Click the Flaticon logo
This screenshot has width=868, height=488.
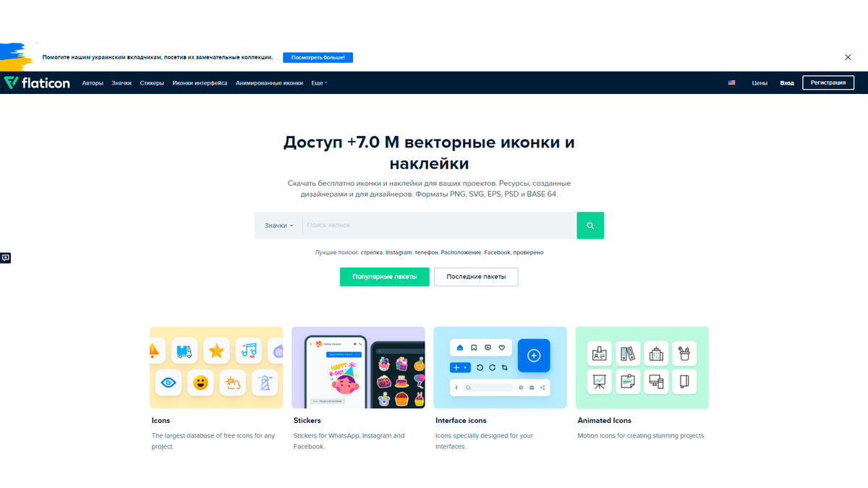pos(37,82)
